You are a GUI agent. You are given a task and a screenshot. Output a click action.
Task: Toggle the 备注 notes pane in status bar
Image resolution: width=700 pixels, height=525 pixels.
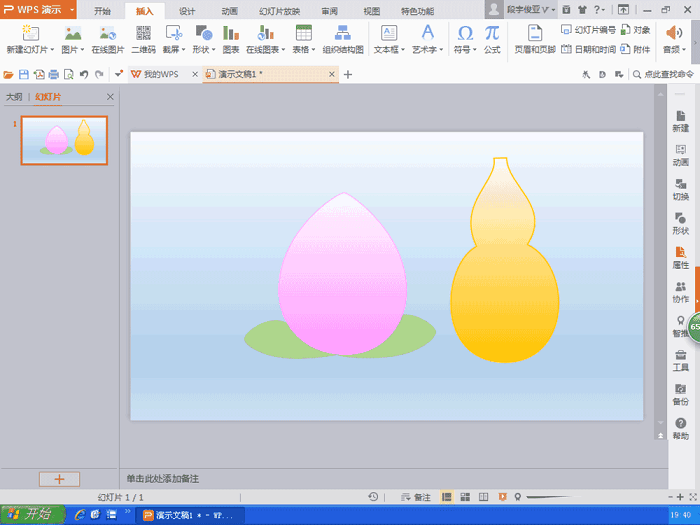coord(415,497)
